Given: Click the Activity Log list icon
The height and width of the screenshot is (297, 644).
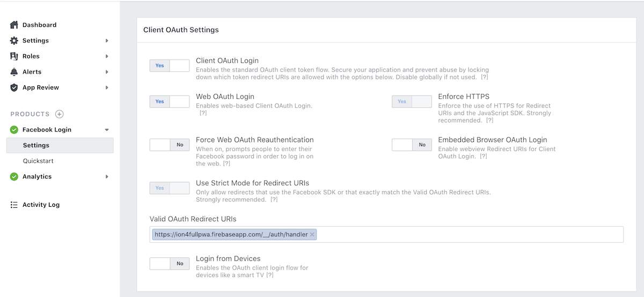Looking at the screenshot, I should pyautogui.click(x=14, y=205).
